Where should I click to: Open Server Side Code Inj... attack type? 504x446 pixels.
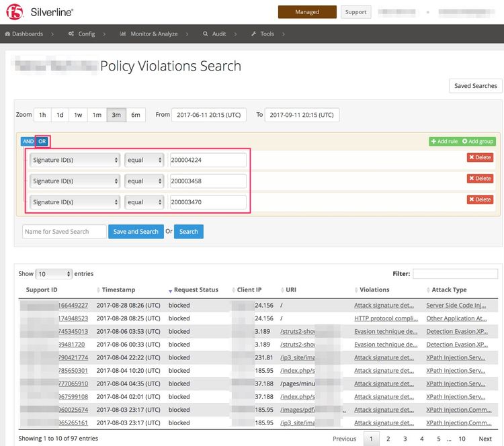(x=456, y=305)
